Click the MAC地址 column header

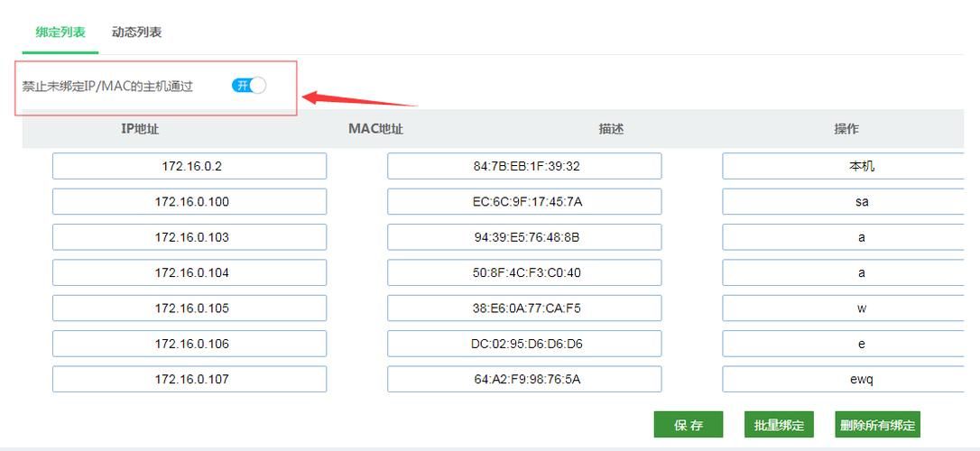coord(375,129)
